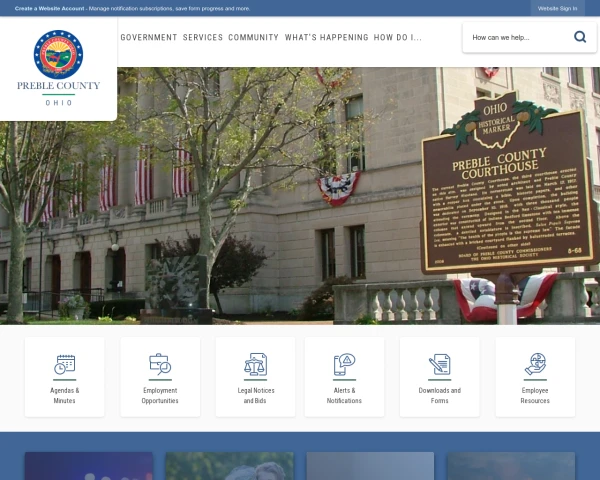Screen dimensions: 600x480
Task: Click the Alerts & Notifications phone icon
Action: point(344,364)
